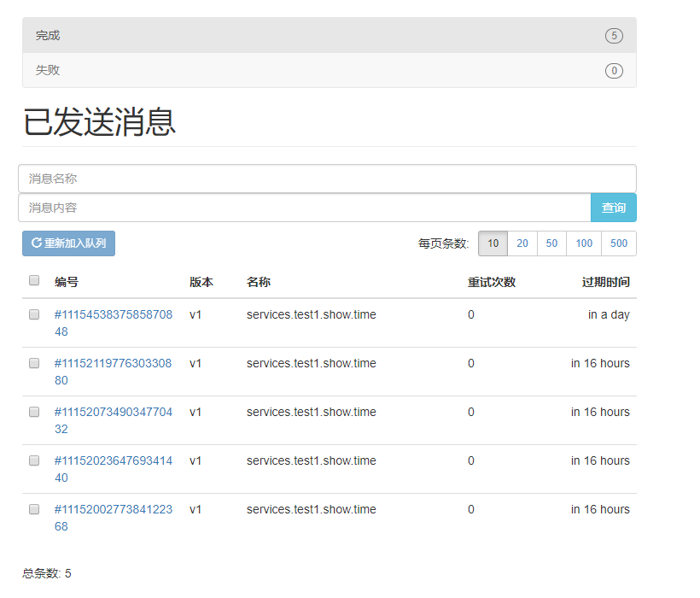Toggle the select-all checkbox in the table header
Viewport: 700px width, 598px height.
34,280
